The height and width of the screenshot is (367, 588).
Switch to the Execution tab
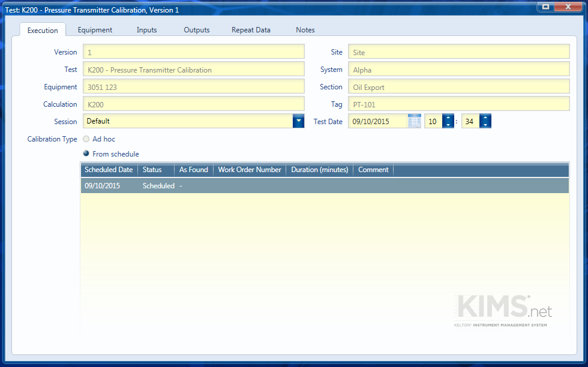tap(43, 30)
